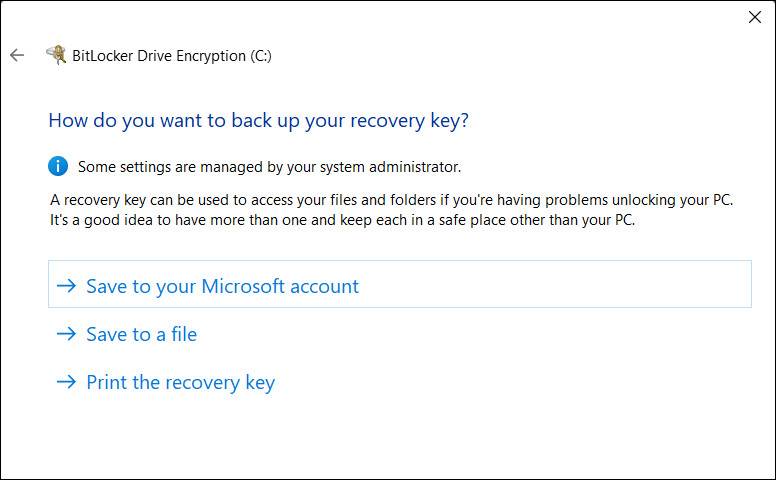Click the recovery key backup question heading
This screenshot has height=480, width=776.
coord(258,121)
